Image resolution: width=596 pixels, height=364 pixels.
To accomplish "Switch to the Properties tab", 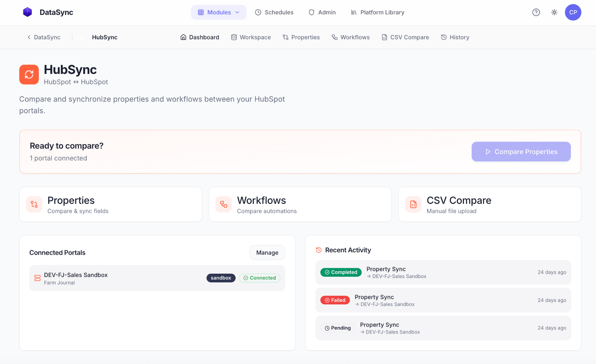I will (x=301, y=37).
